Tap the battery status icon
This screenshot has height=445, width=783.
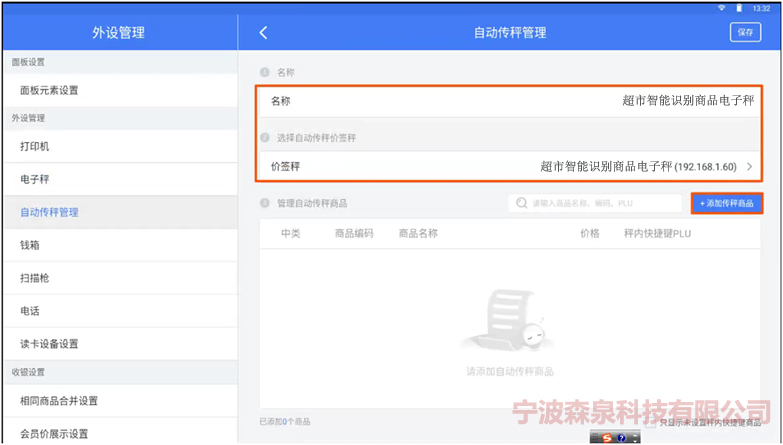point(739,7)
